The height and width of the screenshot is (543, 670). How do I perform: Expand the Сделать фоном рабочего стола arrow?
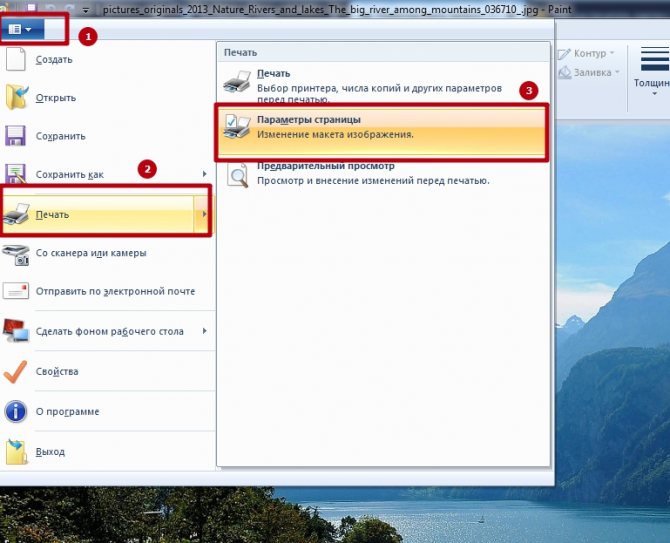204,331
